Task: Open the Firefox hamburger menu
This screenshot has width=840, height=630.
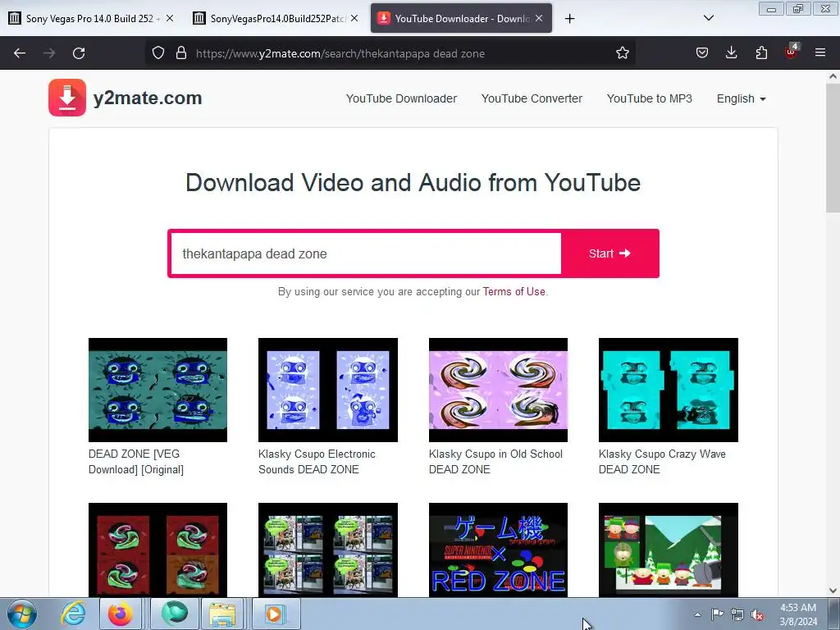Action: (819, 52)
